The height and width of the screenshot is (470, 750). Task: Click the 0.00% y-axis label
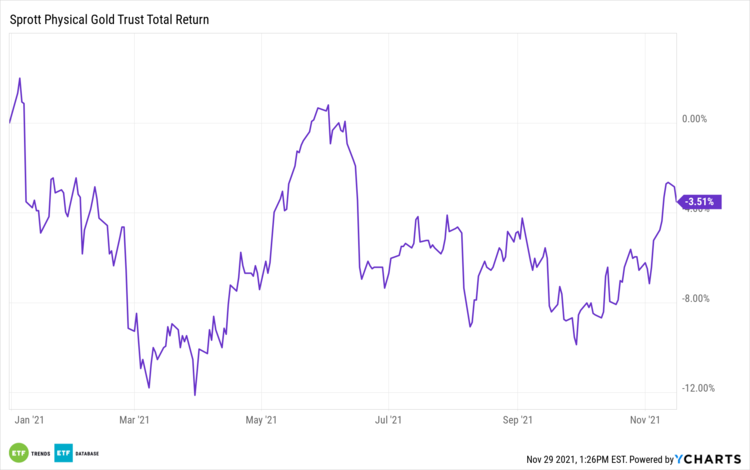coord(694,119)
